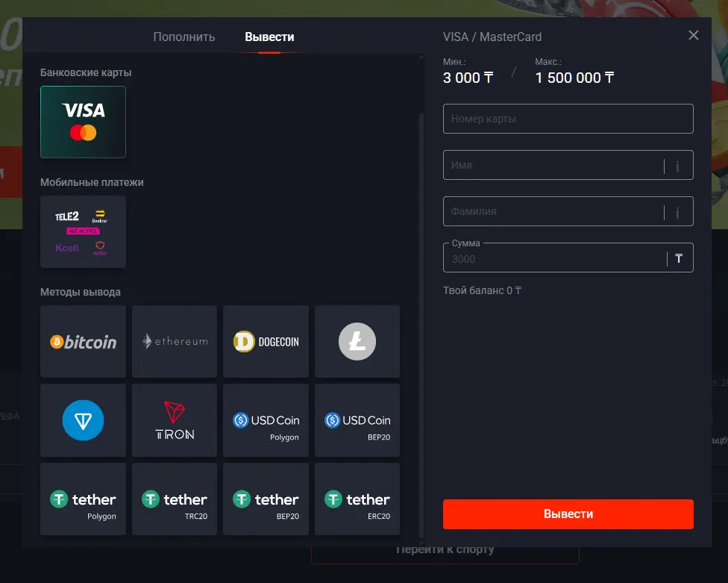Focus the Имя input field

(568, 165)
